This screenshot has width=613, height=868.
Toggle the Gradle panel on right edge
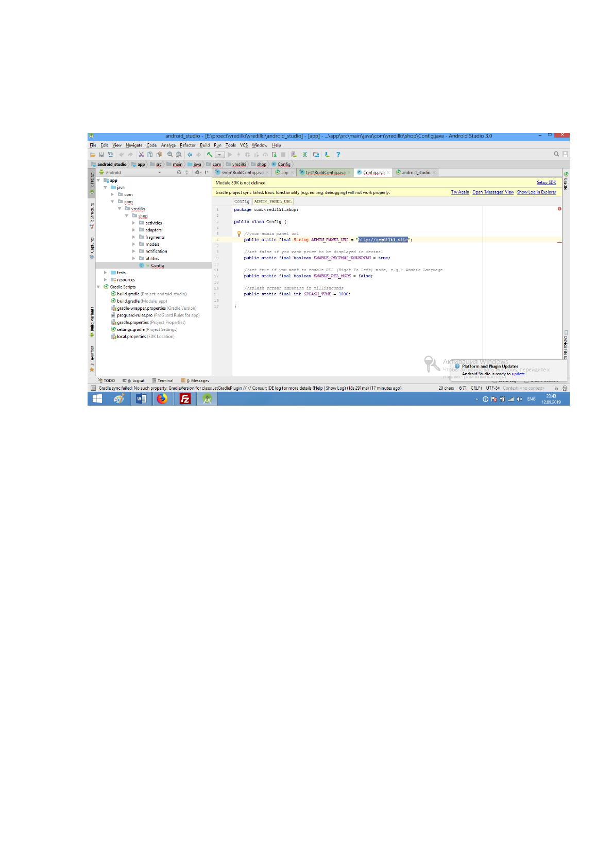point(566,181)
